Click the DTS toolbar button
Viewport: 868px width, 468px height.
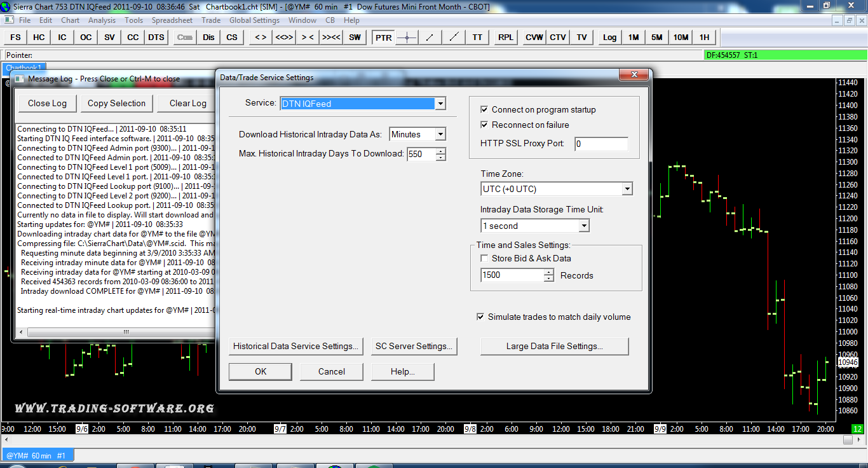[156, 38]
